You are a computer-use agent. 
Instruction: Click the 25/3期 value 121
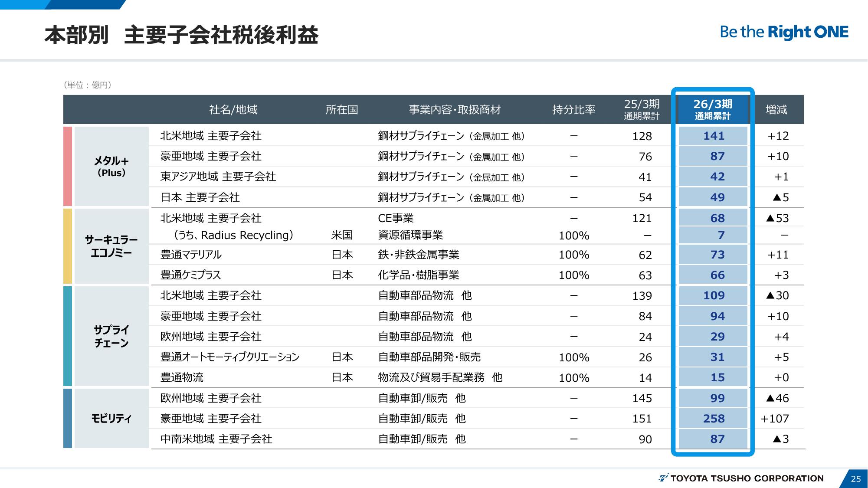(642, 218)
